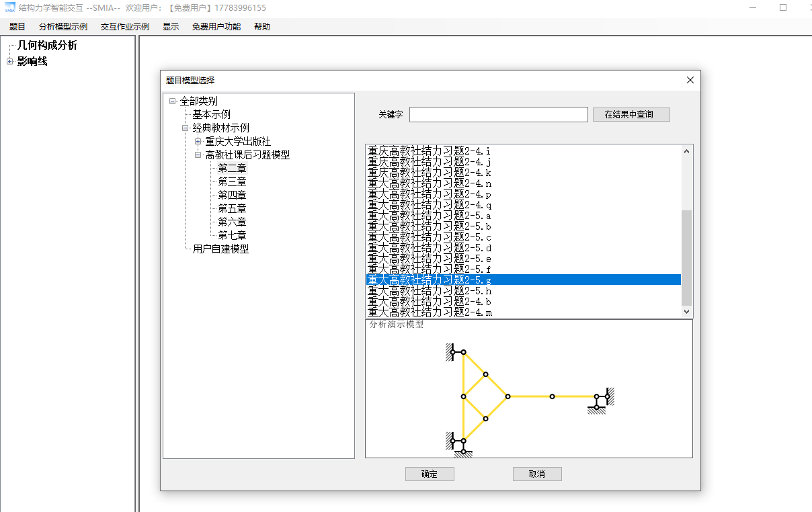This screenshot has width=812, height=512.
Task: Select list item 重大高教社结力习题2-5.a
Action: pyautogui.click(x=523, y=216)
